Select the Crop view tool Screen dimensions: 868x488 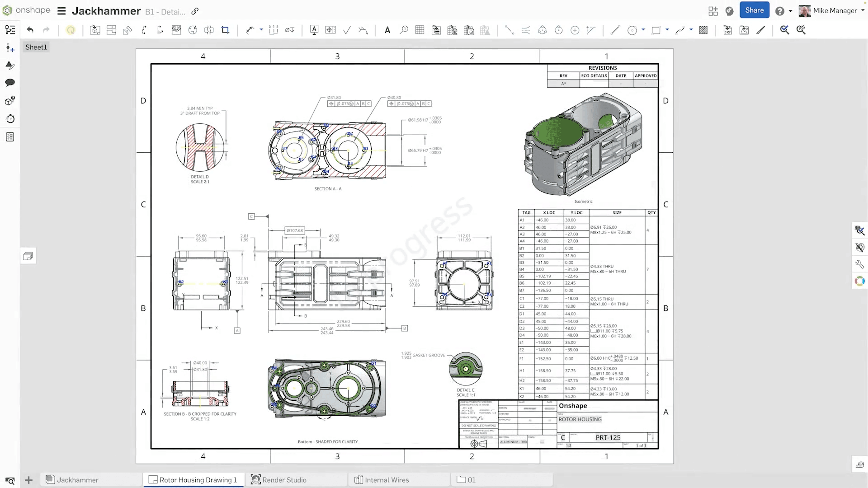click(225, 30)
